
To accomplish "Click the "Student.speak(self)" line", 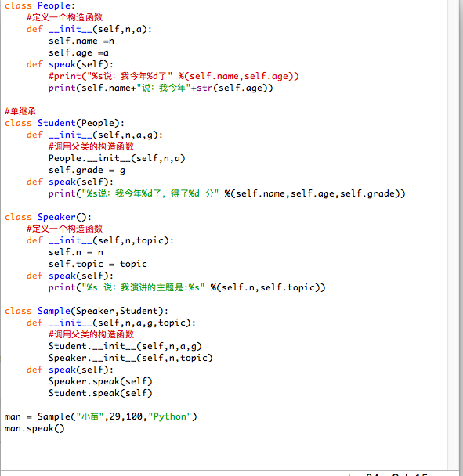I will (100, 394).
